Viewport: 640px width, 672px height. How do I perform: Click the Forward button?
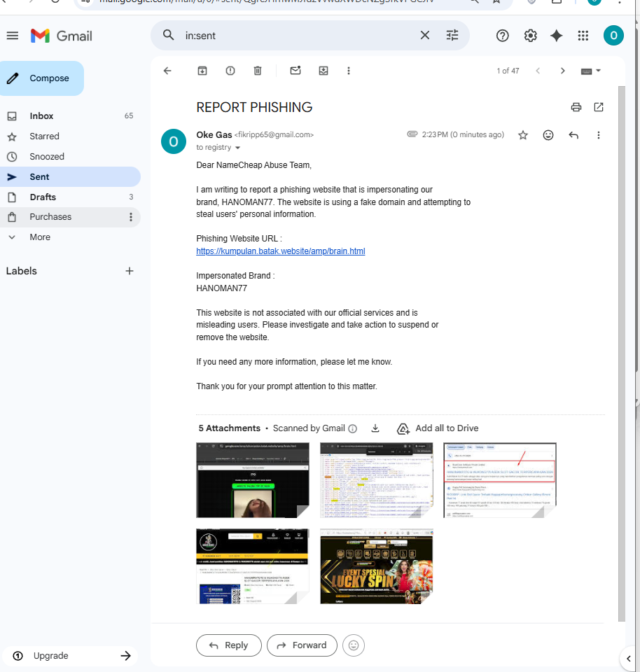tap(302, 645)
